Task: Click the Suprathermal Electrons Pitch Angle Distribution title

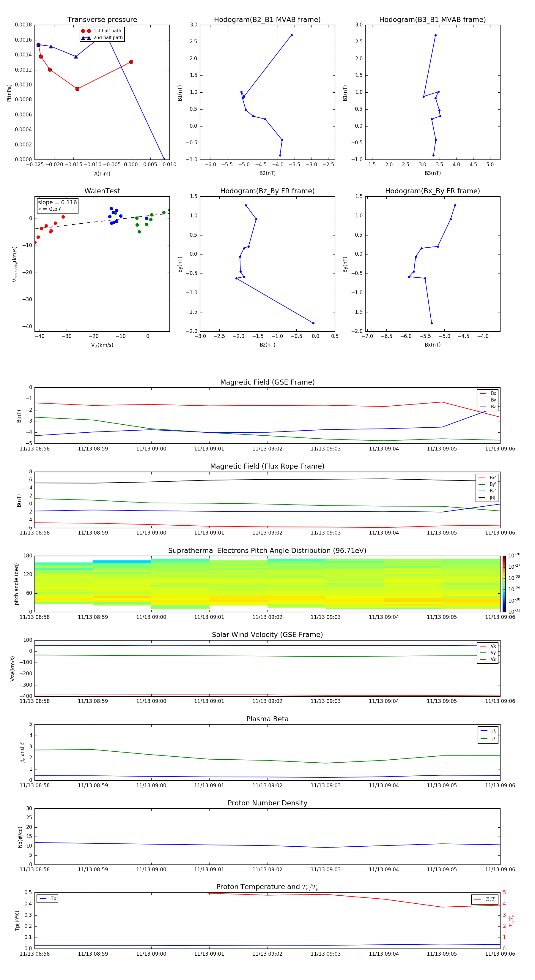Action: pos(267,551)
